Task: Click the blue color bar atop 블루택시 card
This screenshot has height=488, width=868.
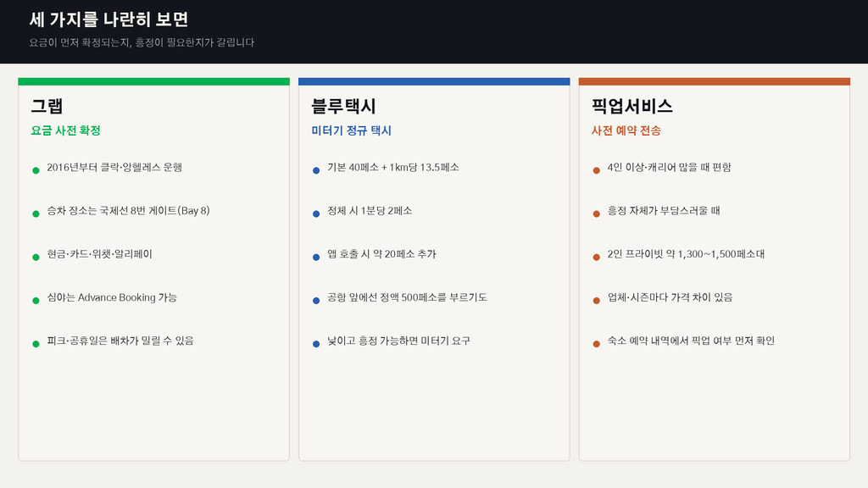Action: pos(434,81)
